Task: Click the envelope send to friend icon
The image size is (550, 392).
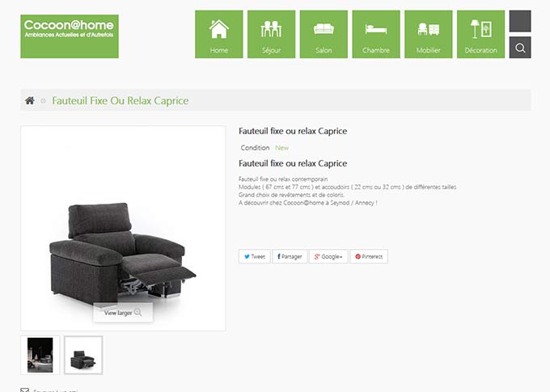Action: [24, 390]
